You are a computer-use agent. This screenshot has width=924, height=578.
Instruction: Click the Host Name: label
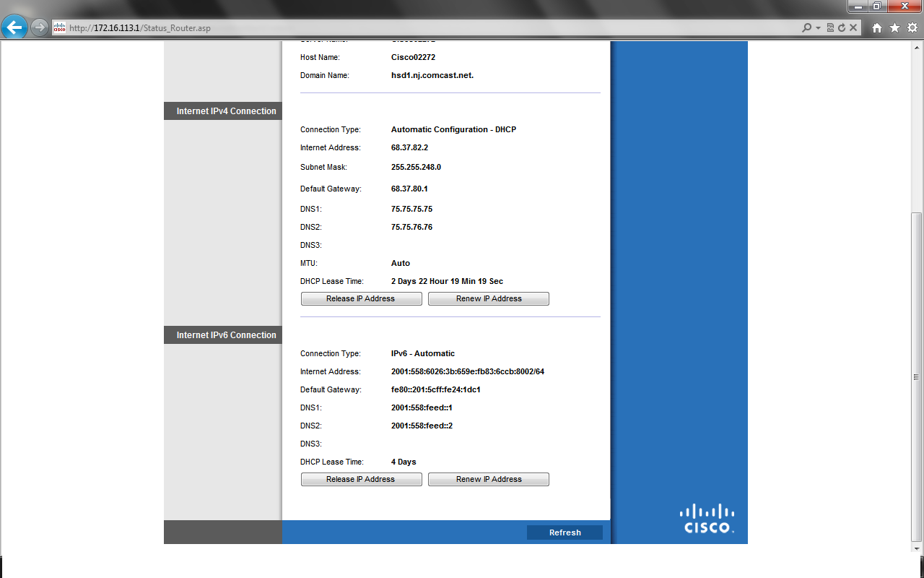(320, 57)
